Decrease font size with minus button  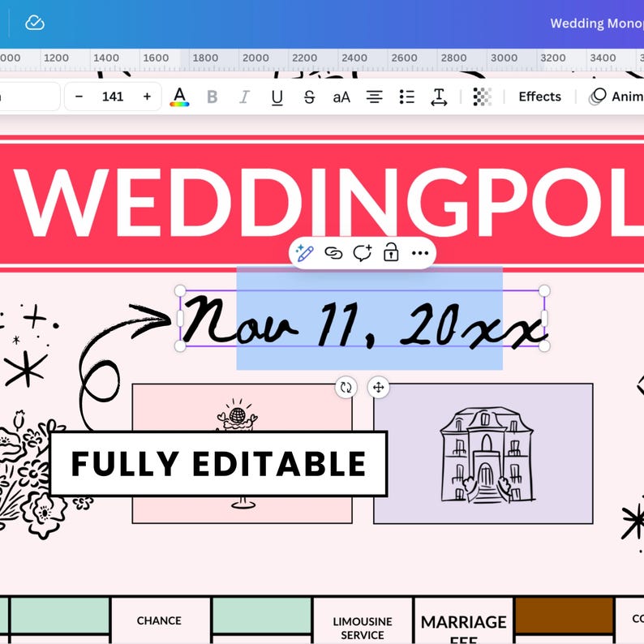click(x=79, y=97)
